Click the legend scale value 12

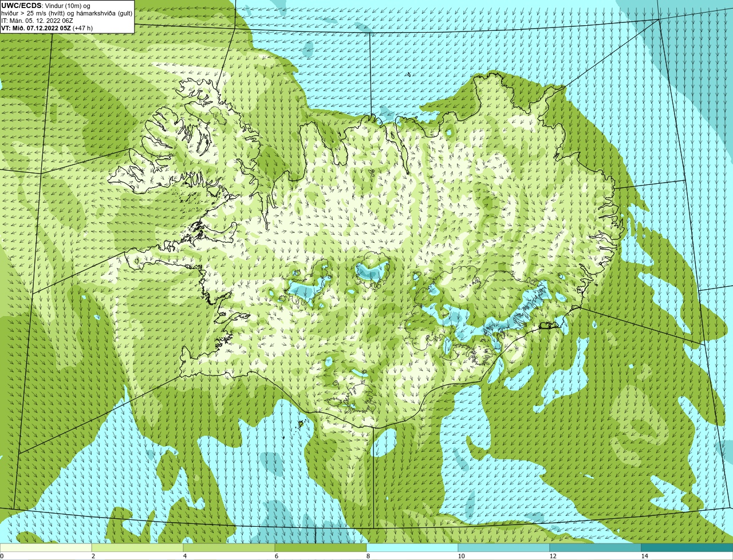[x=553, y=556]
